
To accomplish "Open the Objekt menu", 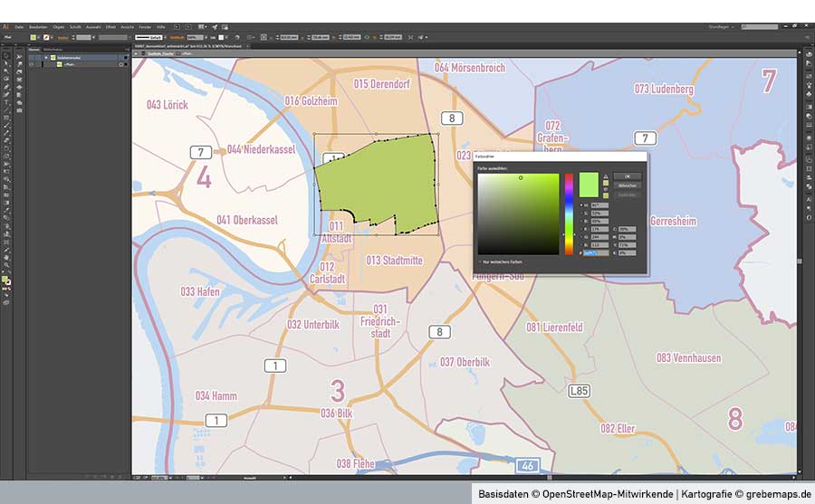I will (x=58, y=27).
